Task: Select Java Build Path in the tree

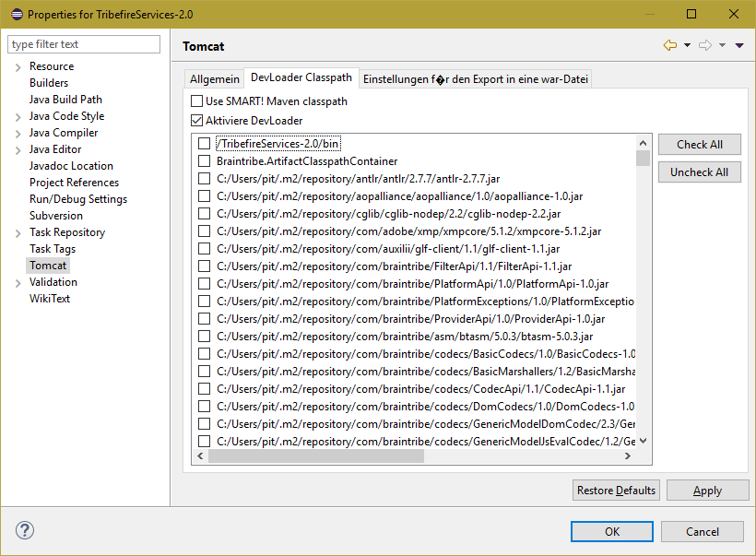Action: (65, 100)
